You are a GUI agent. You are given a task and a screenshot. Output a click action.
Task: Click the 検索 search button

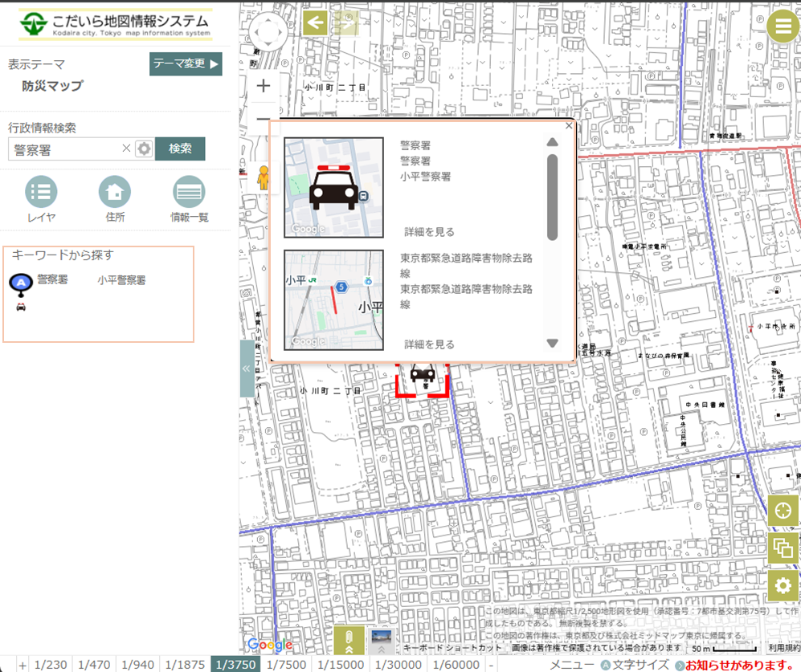tap(180, 149)
